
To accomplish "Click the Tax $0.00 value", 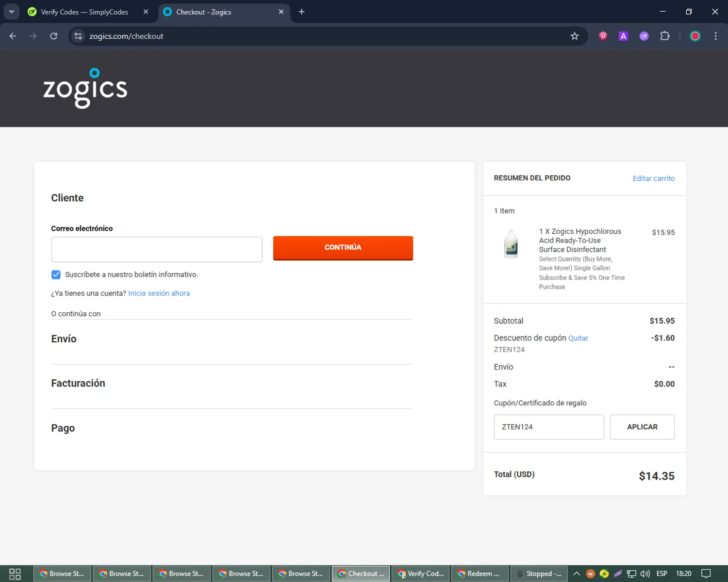I will click(x=664, y=384).
